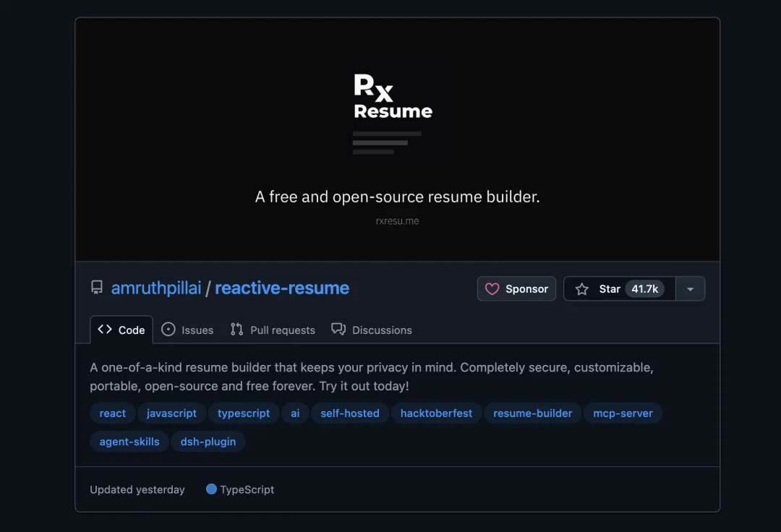Click the Updated yesterday text

tap(137, 489)
